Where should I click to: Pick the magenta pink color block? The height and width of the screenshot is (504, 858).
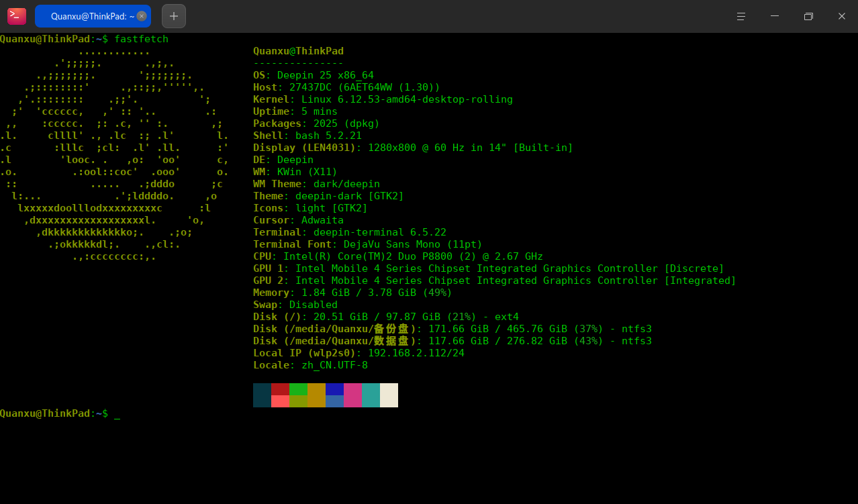[x=352, y=395]
